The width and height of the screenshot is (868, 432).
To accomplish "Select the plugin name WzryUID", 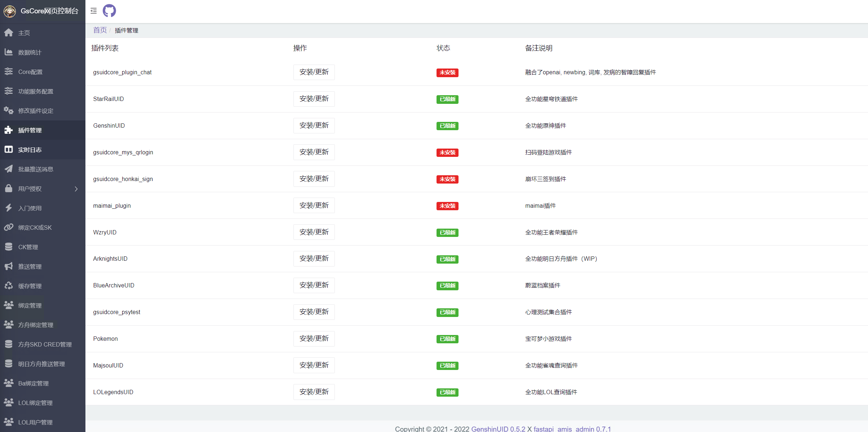I will (105, 232).
